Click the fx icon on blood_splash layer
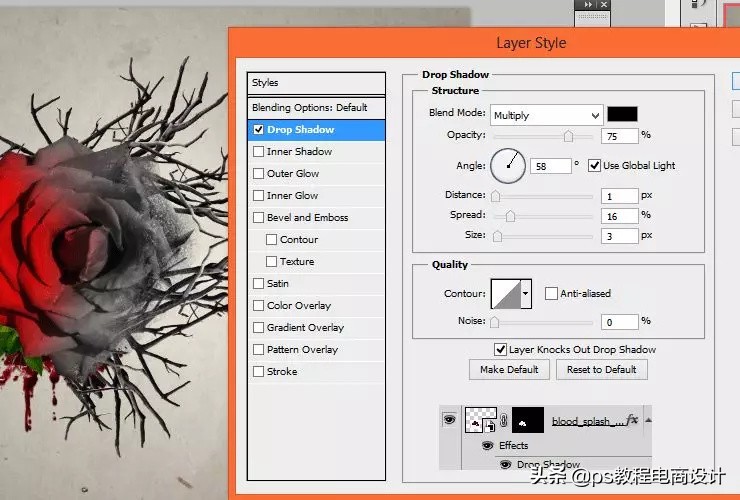The height and width of the screenshot is (500, 740). pos(631,420)
